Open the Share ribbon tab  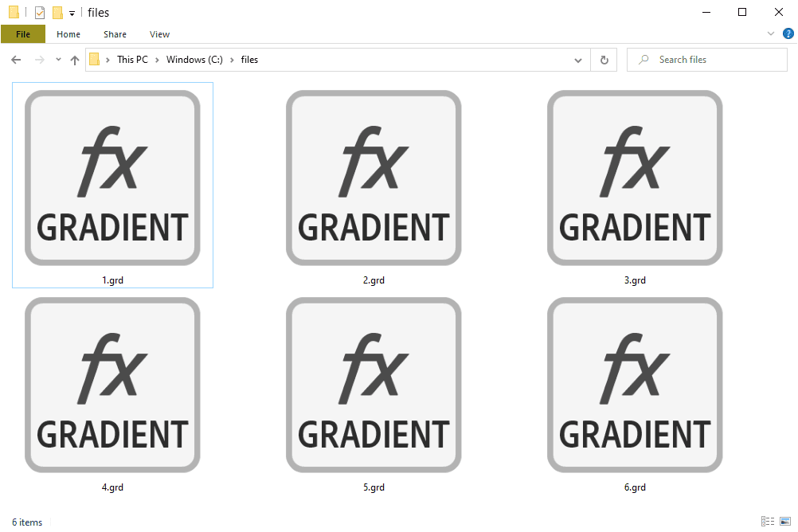click(115, 34)
